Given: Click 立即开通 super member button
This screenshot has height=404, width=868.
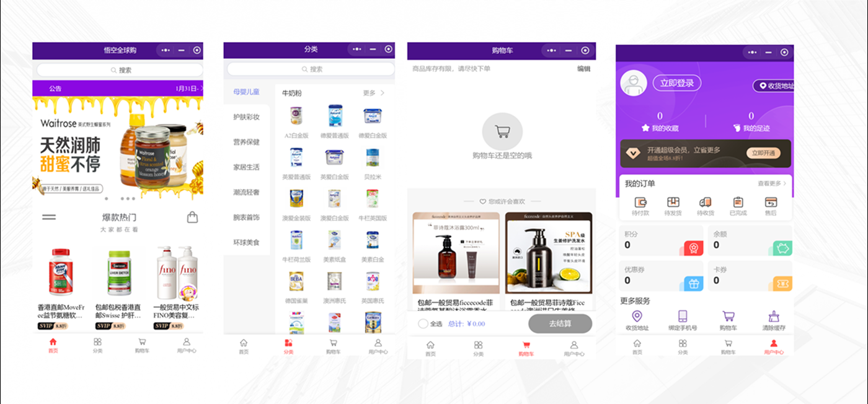Looking at the screenshot, I should point(763,153).
